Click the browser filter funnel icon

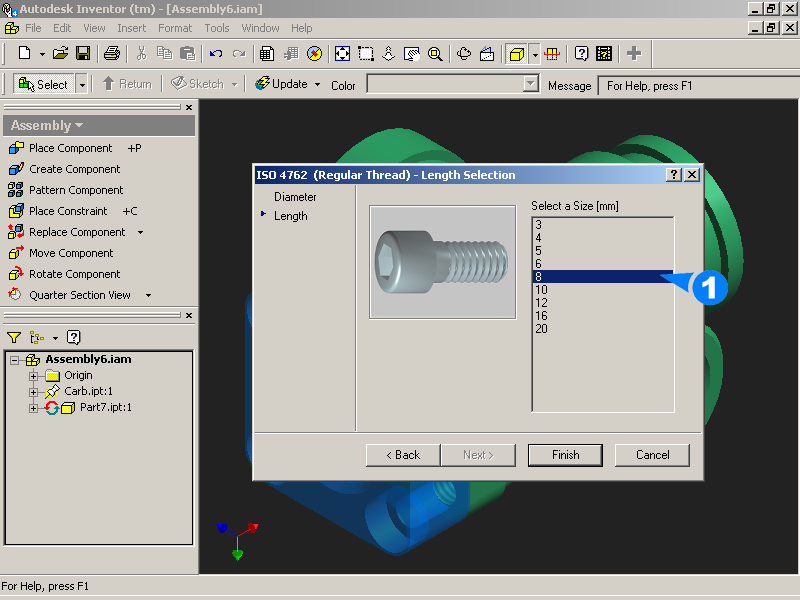click(14, 338)
